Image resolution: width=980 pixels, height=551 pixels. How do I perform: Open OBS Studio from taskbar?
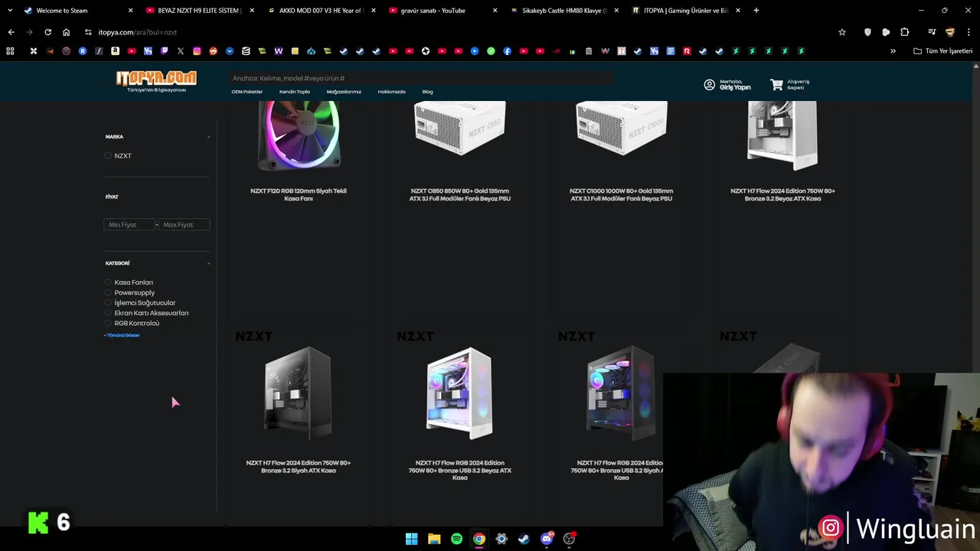[x=569, y=539]
